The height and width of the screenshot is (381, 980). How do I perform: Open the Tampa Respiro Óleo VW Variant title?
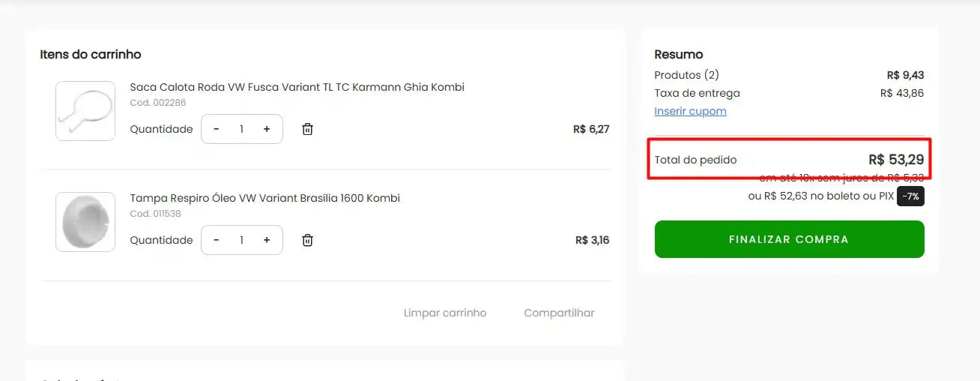pos(264,198)
